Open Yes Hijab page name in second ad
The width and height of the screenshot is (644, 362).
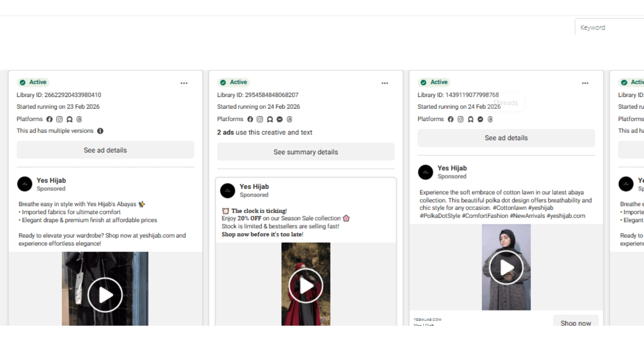pyautogui.click(x=254, y=187)
